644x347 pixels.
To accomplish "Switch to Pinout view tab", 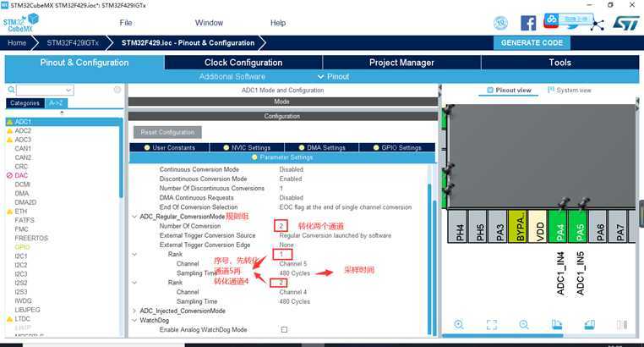I will [x=509, y=91].
